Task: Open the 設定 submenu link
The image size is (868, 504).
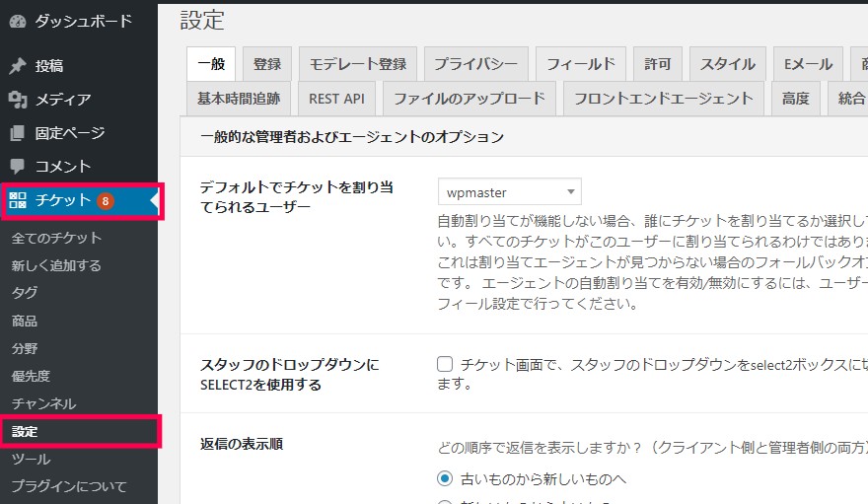Action: [25, 432]
